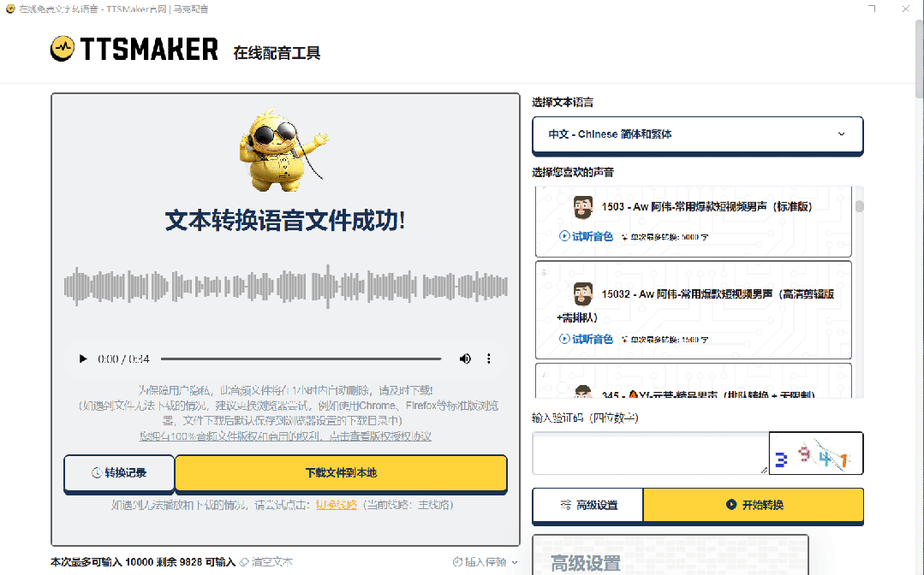Viewport: 924px width, 575px height.
Task: Click the window favicon in title bar
Action: click(x=10, y=9)
